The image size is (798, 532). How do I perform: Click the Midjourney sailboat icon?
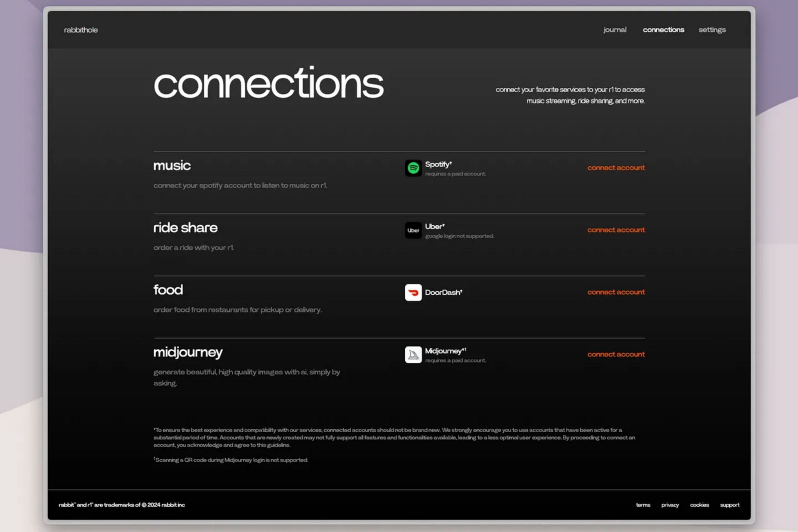point(413,355)
